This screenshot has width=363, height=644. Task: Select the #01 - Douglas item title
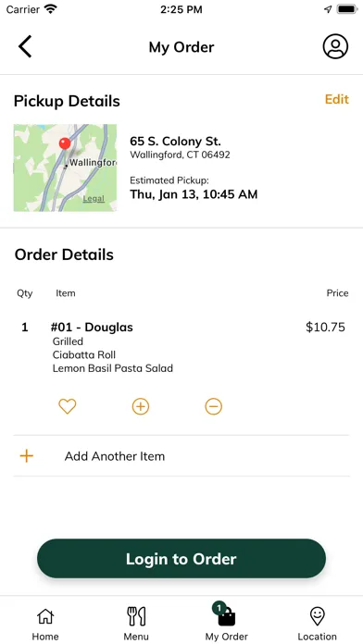92,328
